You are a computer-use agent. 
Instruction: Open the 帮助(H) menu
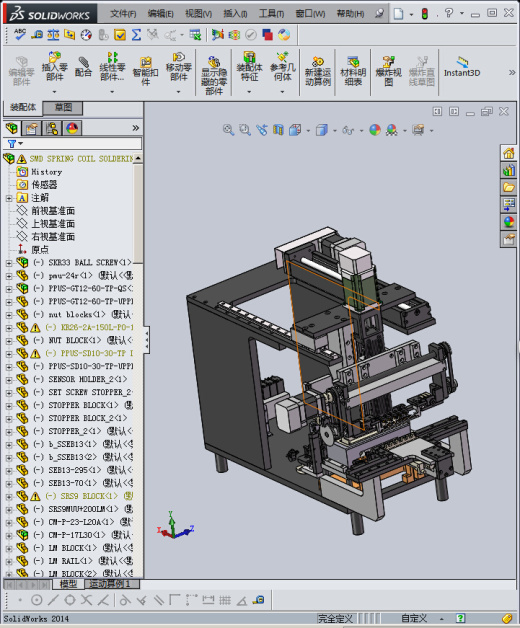coord(350,14)
